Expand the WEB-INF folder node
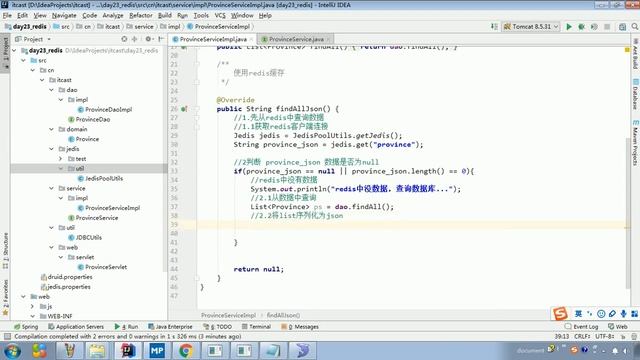The image size is (640, 360). (33, 316)
